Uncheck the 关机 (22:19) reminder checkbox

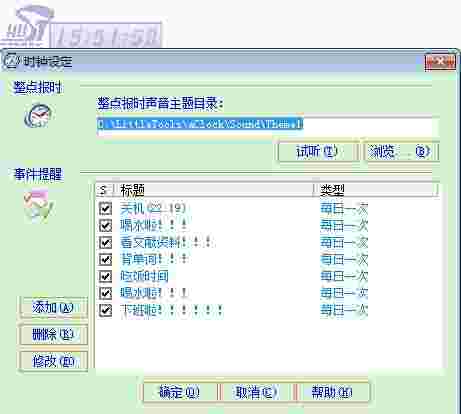(105, 209)
